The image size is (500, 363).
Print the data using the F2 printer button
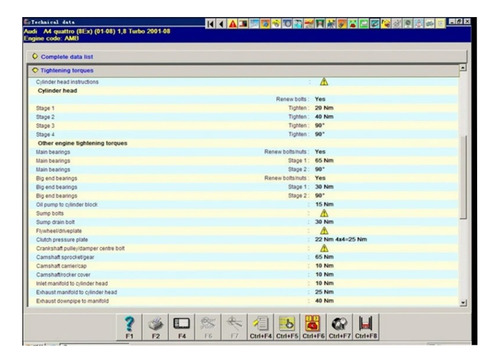156,327
